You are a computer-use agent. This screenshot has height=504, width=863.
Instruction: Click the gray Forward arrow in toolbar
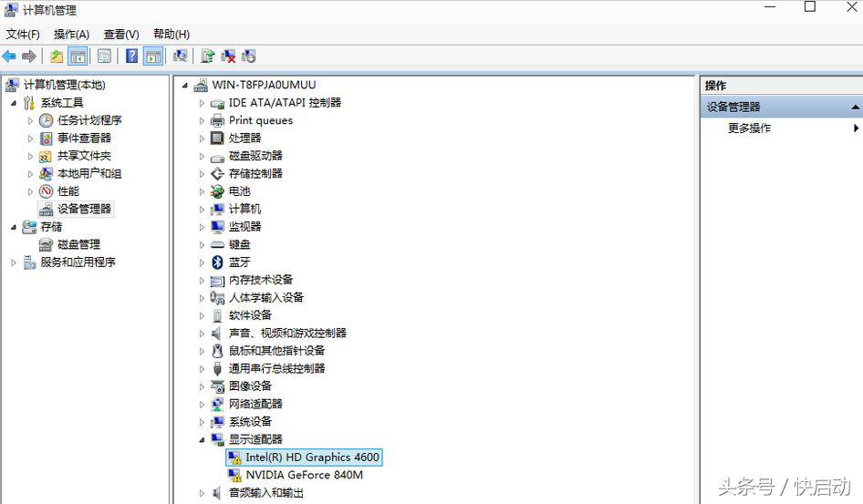pos(29,57)
